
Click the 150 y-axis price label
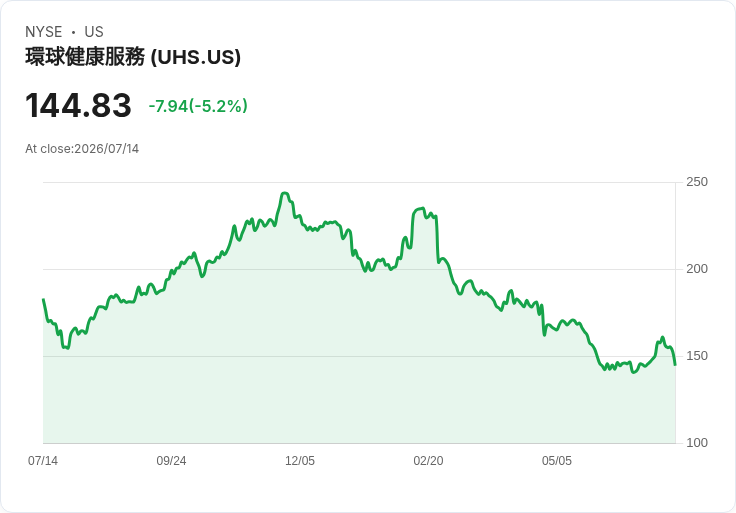tap(697, 356)
